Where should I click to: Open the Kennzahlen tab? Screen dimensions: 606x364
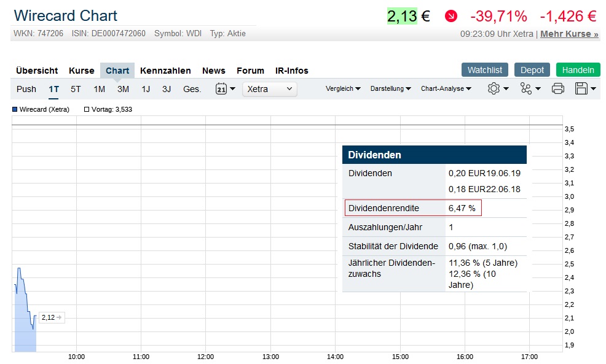[x=165, y=71]
